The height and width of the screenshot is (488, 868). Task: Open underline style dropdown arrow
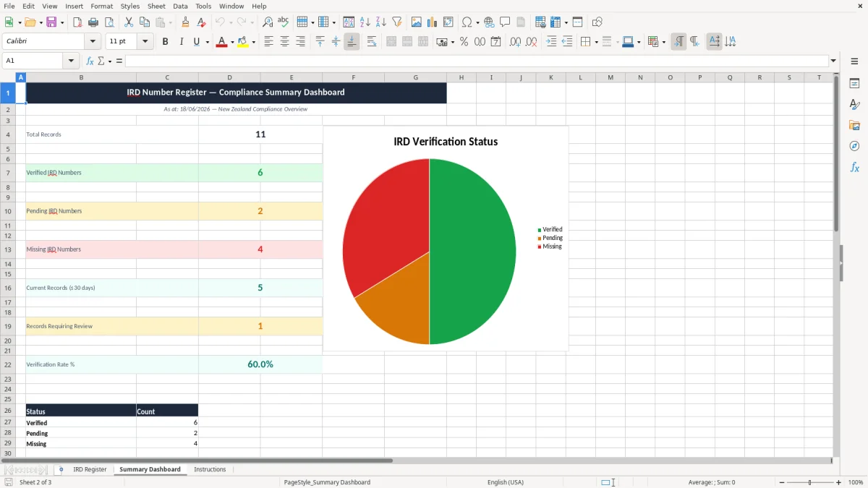click(x=207, y=42)
